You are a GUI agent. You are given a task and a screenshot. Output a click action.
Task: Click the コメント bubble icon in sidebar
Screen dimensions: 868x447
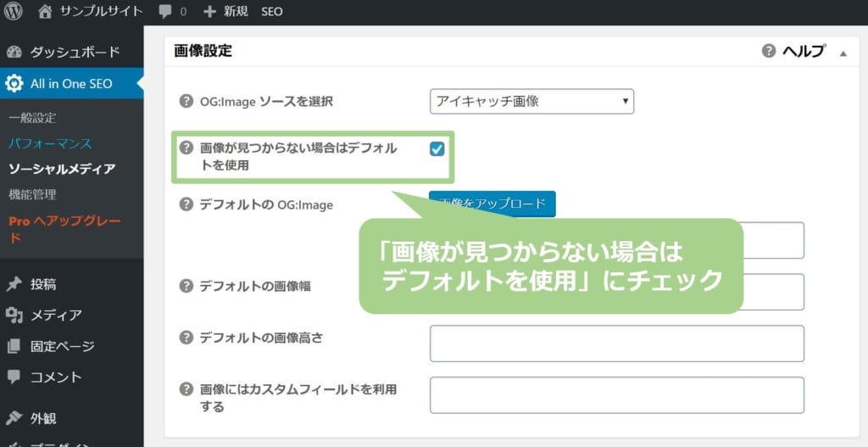(14, 377)
